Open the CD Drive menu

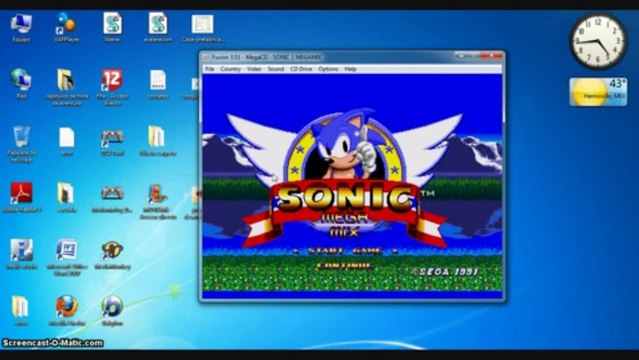pos(301,69)
